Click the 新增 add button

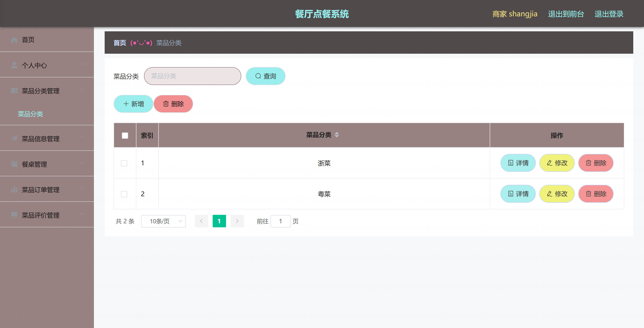pyautogui.click(x=133, y=104)
